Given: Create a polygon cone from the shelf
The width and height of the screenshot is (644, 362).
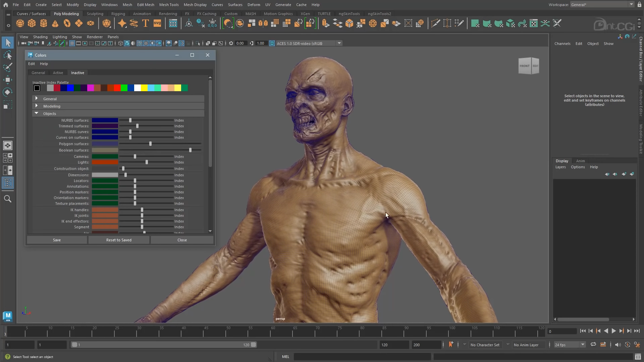Looking at the screenshot, I should point(55,23).
